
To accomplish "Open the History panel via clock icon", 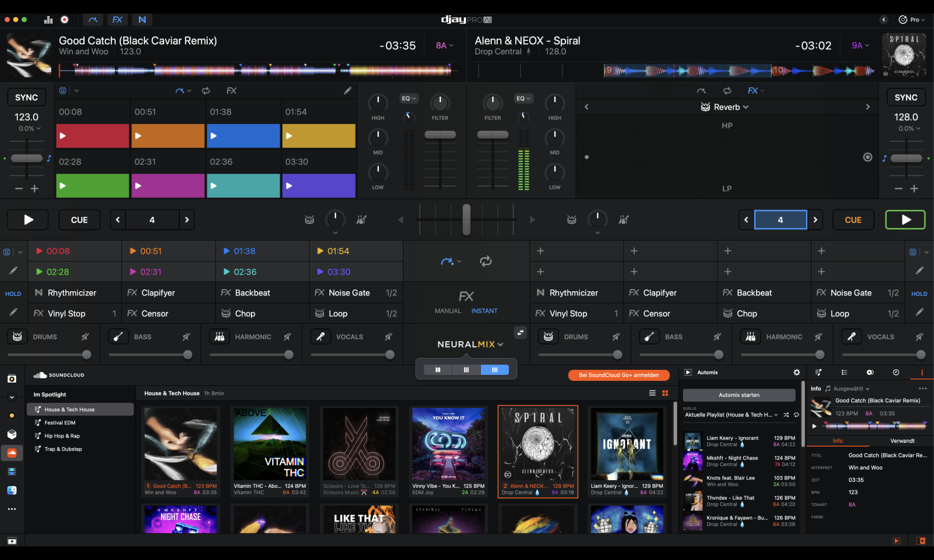I will [896, 373].
